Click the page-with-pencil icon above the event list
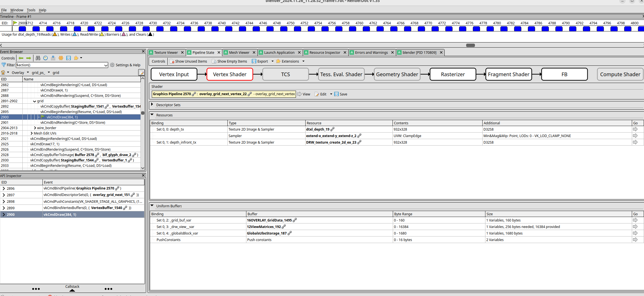This screenshot has height=296, width=644. point(141,73)
